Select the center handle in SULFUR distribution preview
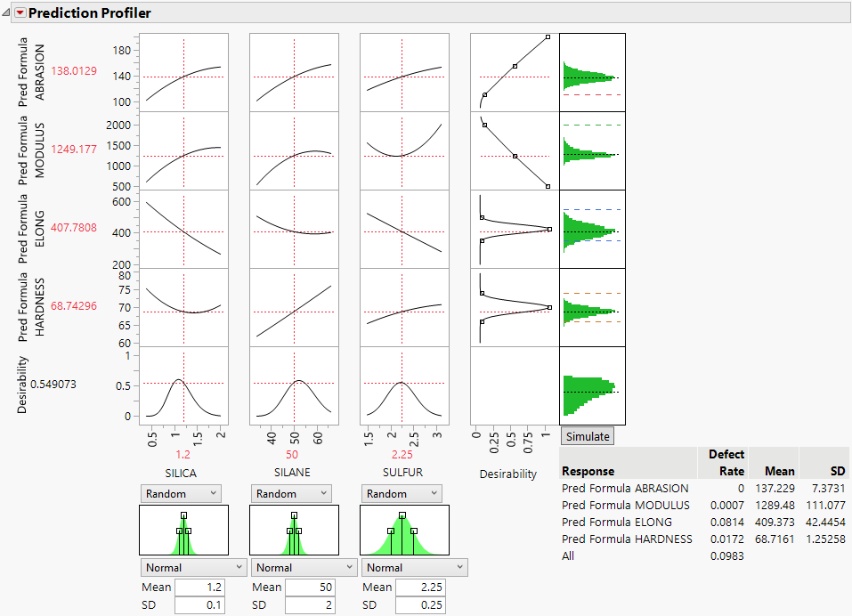 point(402,516)
